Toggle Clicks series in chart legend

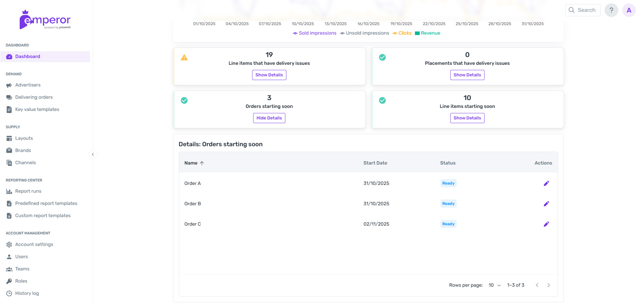pos(402,33)
